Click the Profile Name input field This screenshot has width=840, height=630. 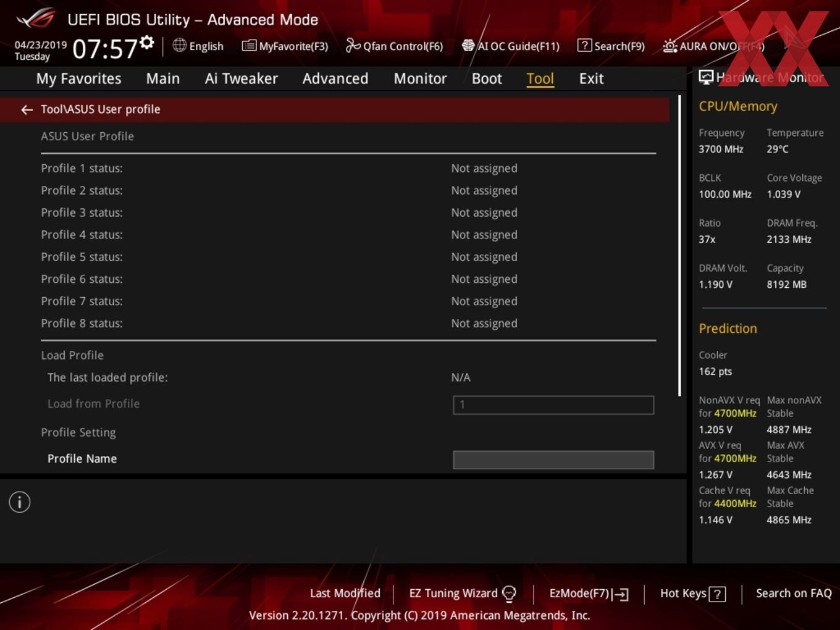pos(553,460)
